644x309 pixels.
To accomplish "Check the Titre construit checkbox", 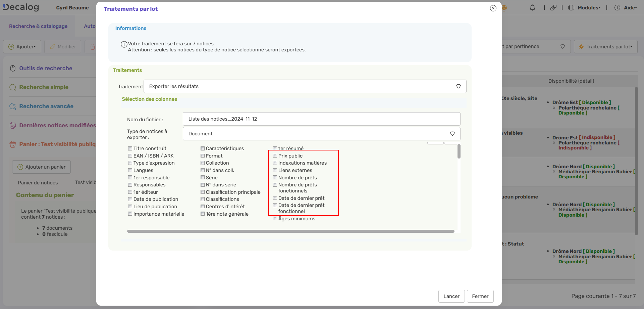I will tap(130, 148).
